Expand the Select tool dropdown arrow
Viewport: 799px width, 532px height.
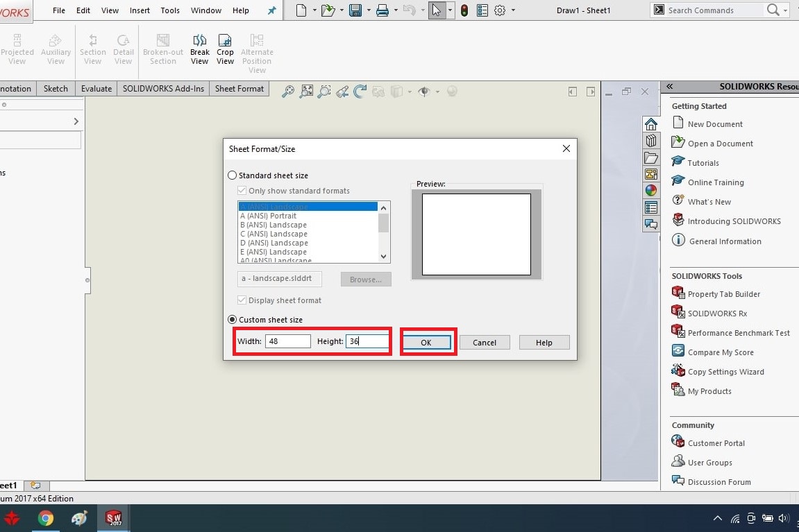tap(450, 10)
